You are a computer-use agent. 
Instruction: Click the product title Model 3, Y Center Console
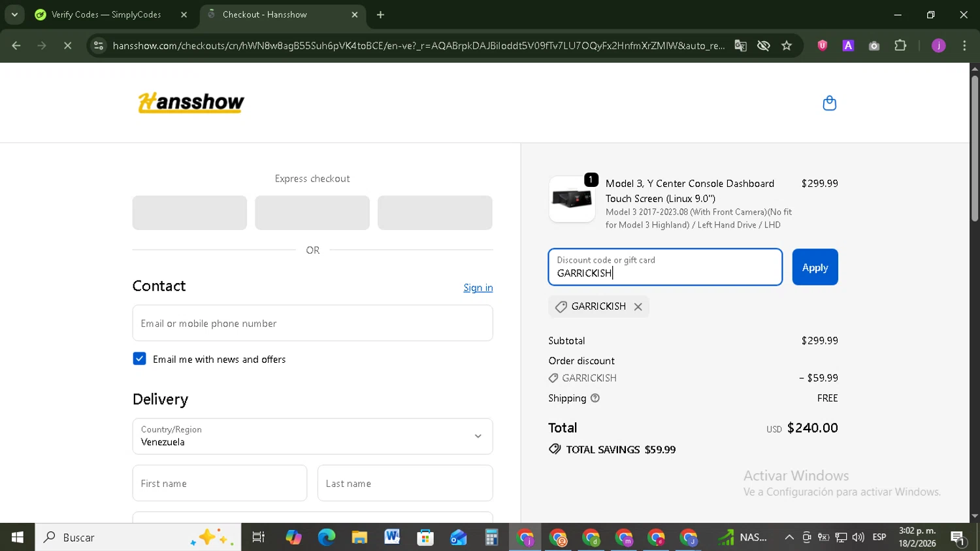click(690, 191)
